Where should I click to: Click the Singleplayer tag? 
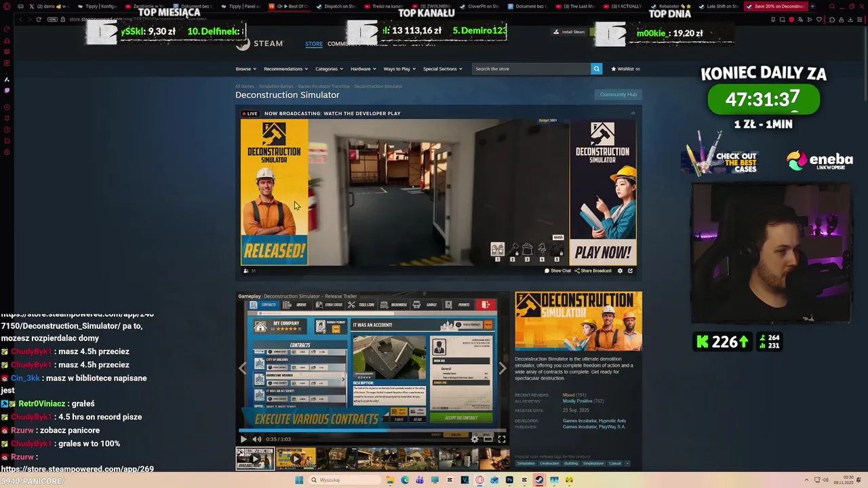(593, 464)
